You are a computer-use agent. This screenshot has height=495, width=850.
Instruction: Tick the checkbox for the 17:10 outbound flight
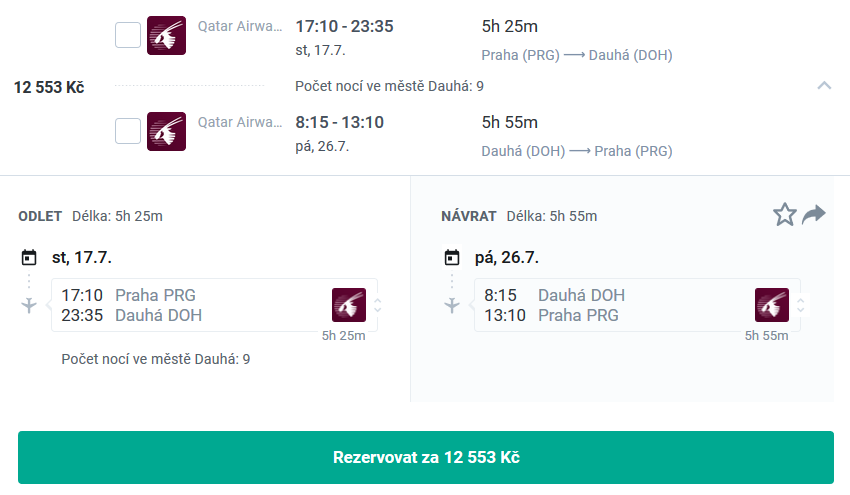pos(128,35)
